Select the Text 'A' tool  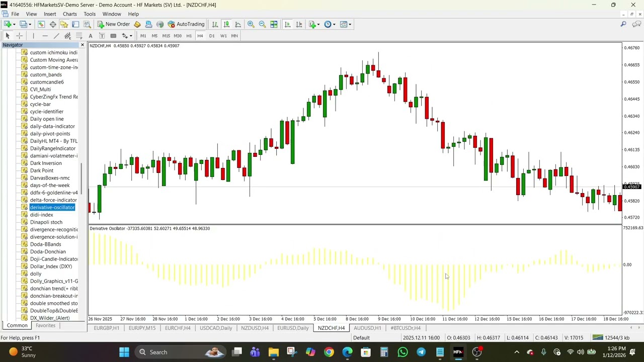click(91, 36)
